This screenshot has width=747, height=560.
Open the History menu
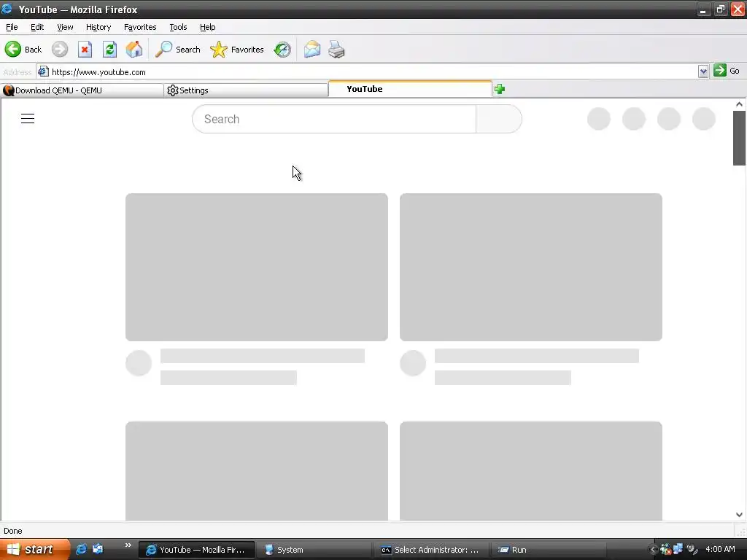pyautogui.click(x=98, y=27)
